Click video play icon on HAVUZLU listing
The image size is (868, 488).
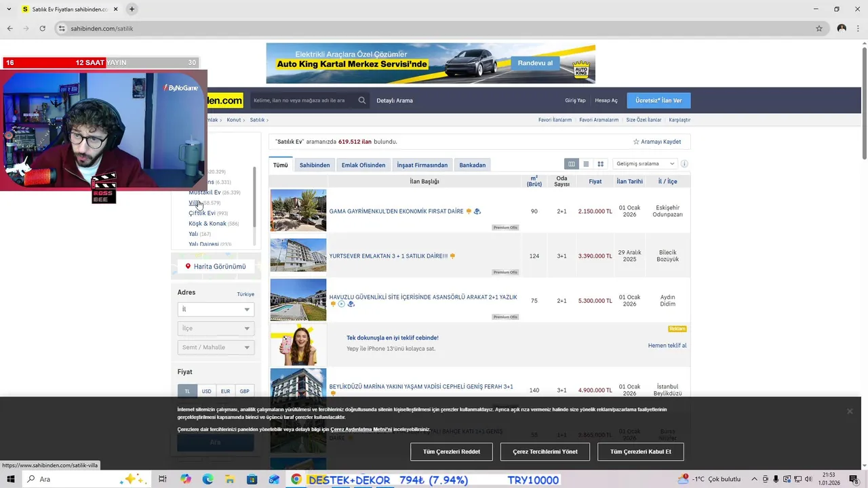click(342, 304)
